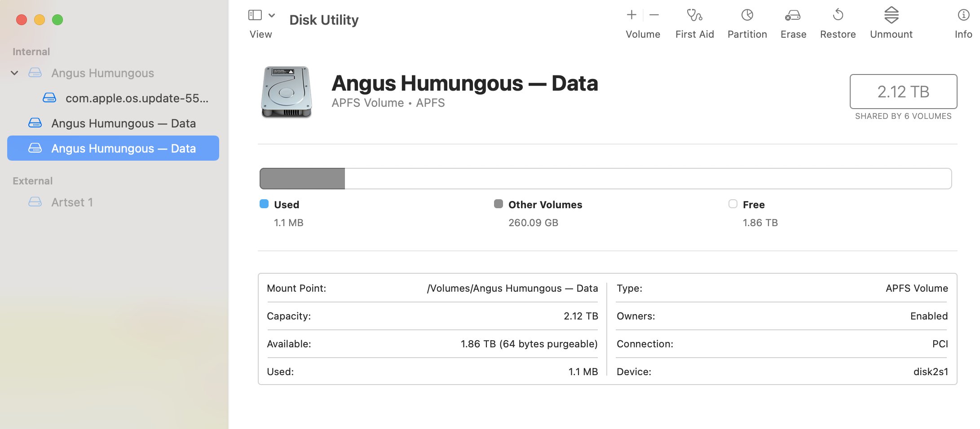
Task: Click the 'SHARED BY 6 VOLUMES' caption
Action: click(x=903, y=116)
